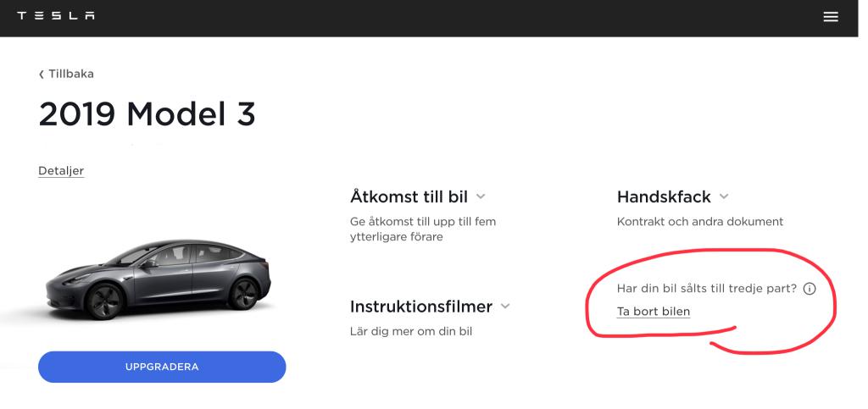Click the 2019 Model 3 title
The width and height of the screenshot is (868, 409).
tap(147, 114)
